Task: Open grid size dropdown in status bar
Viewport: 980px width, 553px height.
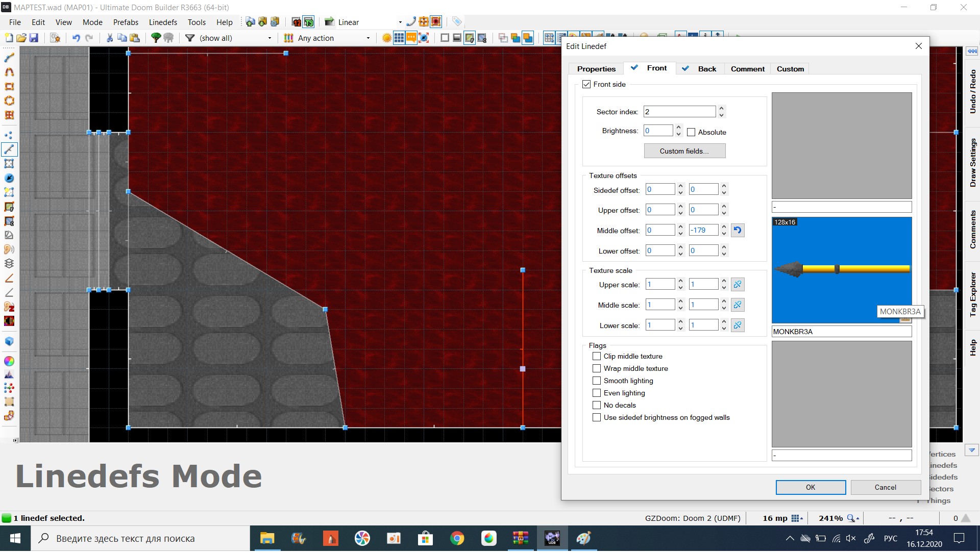Action: [x=797, y=519]
